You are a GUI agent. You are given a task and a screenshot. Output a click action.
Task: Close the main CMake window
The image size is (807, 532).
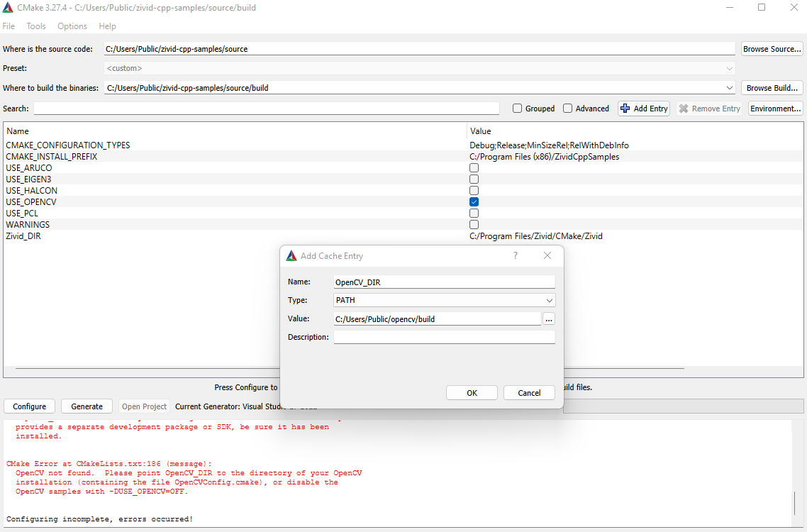[794, 7]
